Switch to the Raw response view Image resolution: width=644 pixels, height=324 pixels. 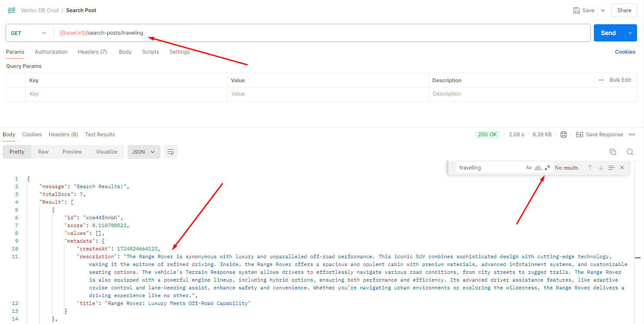click(x=43, y=152)
